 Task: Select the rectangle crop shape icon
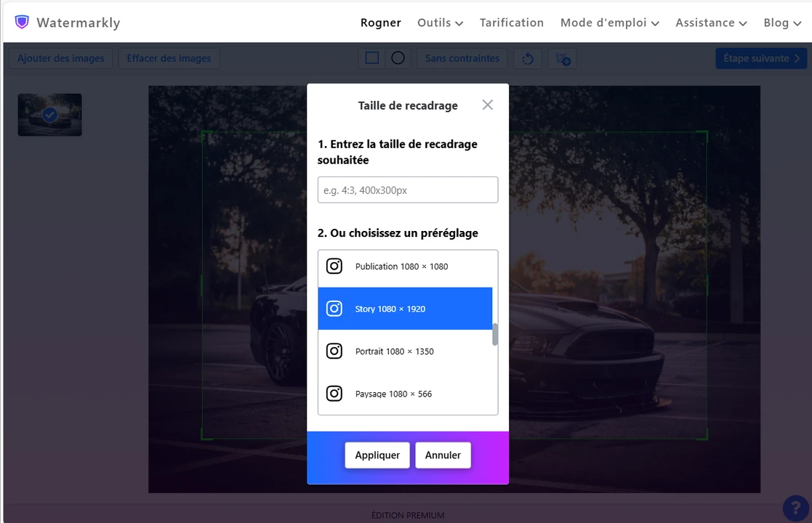point(371,58)
